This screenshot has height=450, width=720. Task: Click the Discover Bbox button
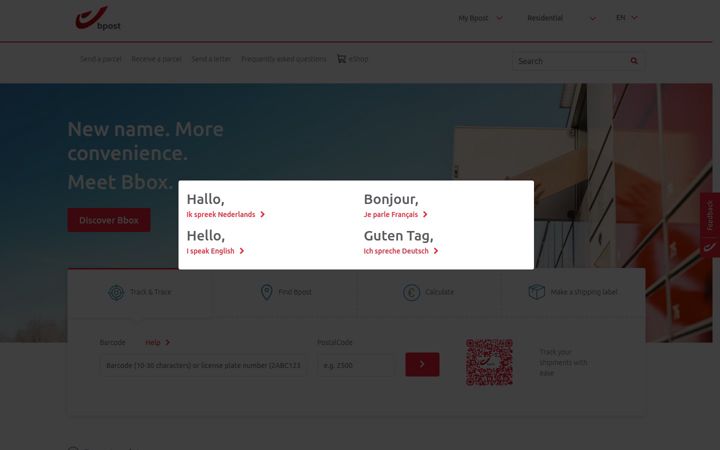pos(109,220)
